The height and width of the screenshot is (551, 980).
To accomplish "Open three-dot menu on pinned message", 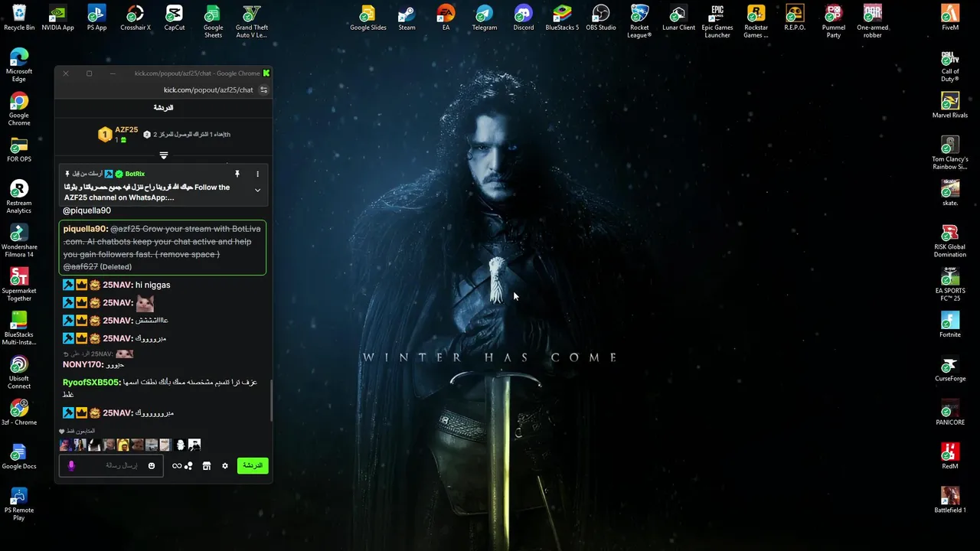I will [257, 174].
